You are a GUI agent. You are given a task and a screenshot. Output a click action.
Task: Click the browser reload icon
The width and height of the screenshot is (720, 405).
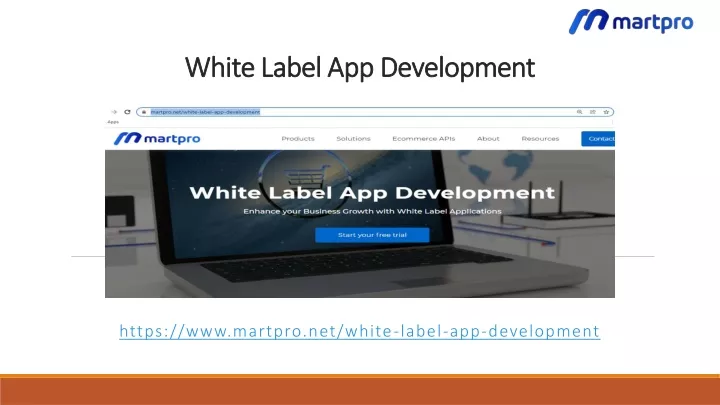click(127, 112)
